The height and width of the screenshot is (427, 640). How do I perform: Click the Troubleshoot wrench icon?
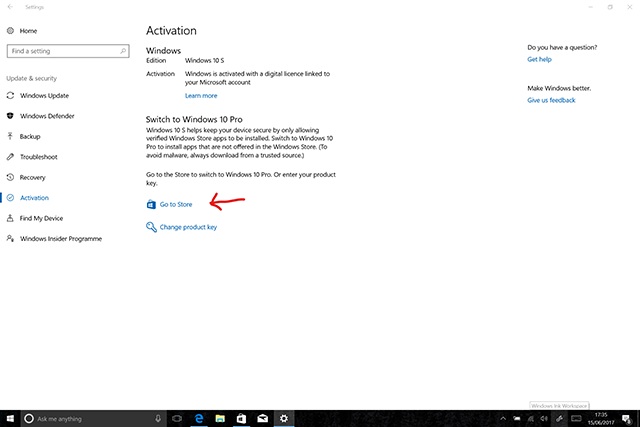[x=11, y=157]
